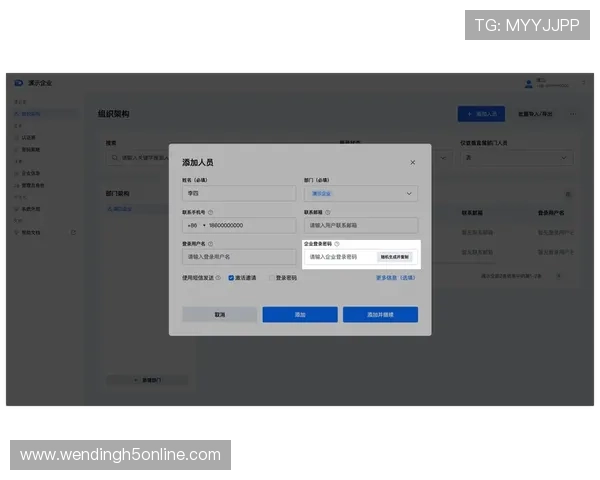Viewport: 600px width, 480px height.
Task: Click help icon beside 企业登录密码
Action: coord(337,243)
